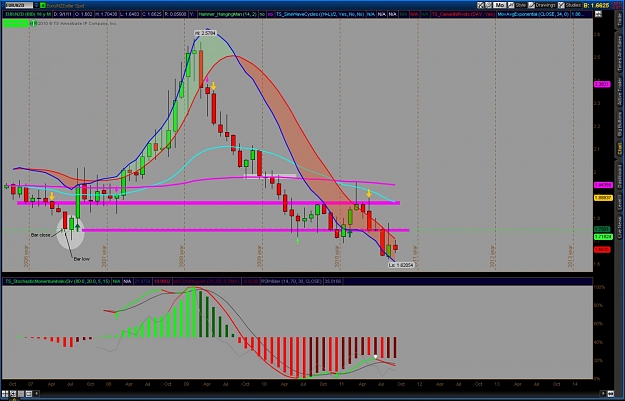
Task: Open the Big Buttons sidebar tab
Action: tap(620, 124)
